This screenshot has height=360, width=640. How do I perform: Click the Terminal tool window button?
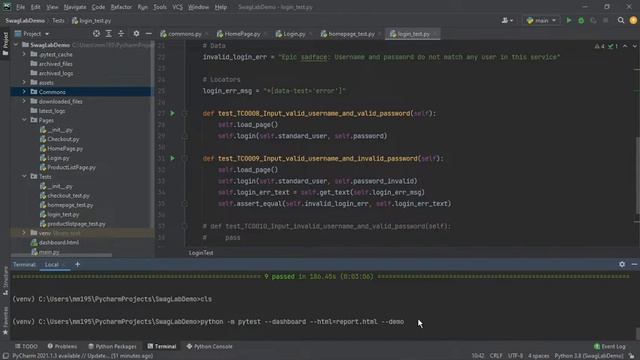click(162, 346)
